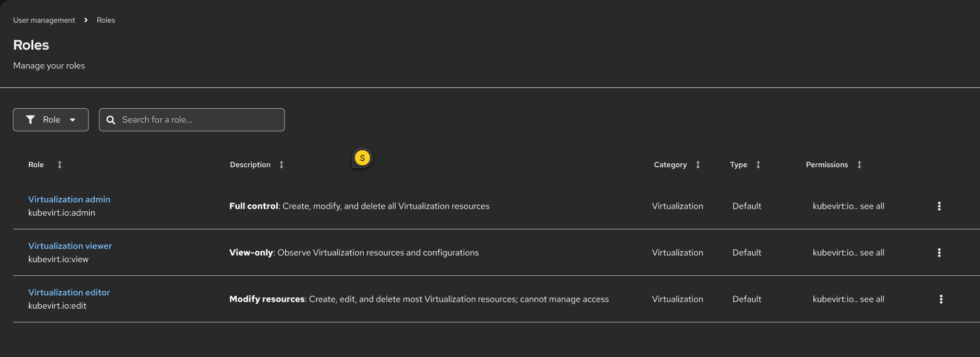The height and width of the screenshot is (357, 980).
Task: Open kebab menu for Virtualization admin row
Action: click(939, 206)
